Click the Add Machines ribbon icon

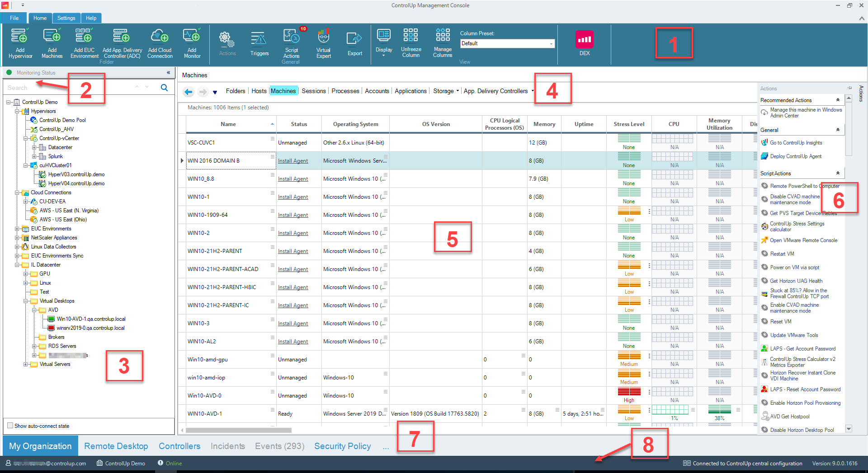click(52, 43)
